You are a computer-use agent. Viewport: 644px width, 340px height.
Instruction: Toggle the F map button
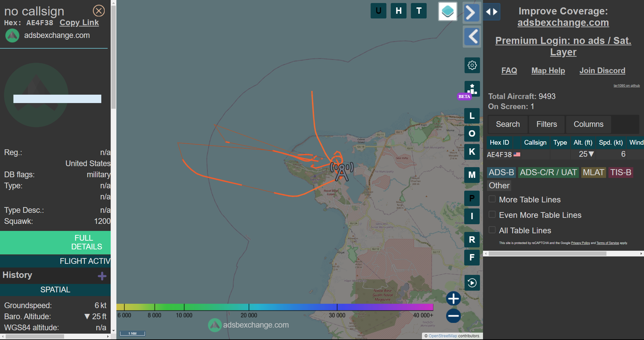coord(472,257)
